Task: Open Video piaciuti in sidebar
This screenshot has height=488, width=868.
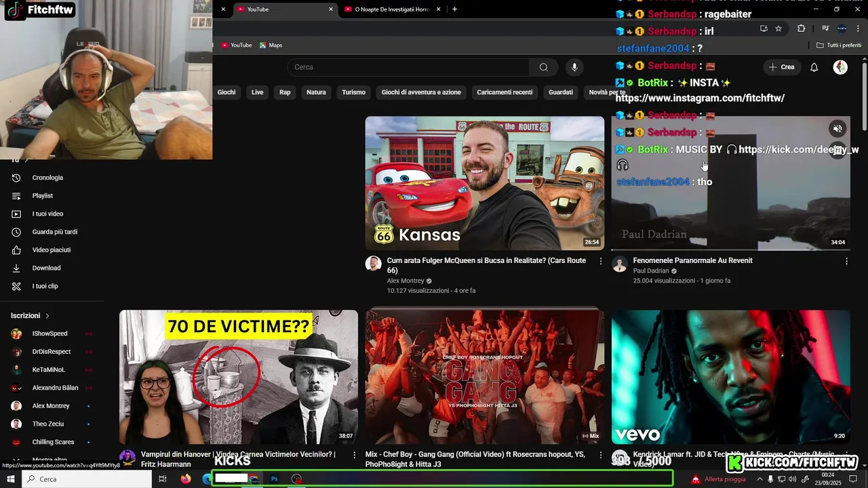Action: point(52,250)
